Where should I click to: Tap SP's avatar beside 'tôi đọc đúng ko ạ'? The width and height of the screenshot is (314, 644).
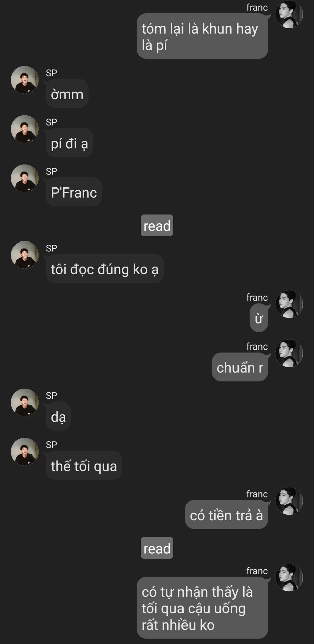click(x=25, y=255)
